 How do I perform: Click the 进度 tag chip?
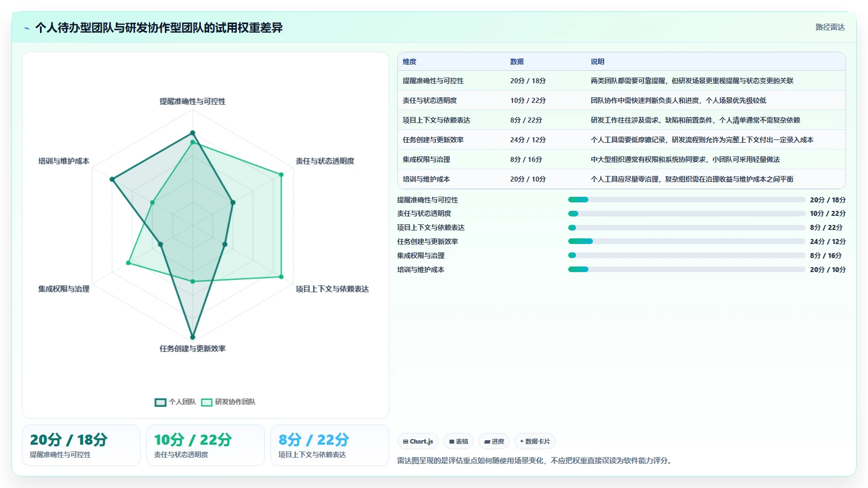coord(494,441)
